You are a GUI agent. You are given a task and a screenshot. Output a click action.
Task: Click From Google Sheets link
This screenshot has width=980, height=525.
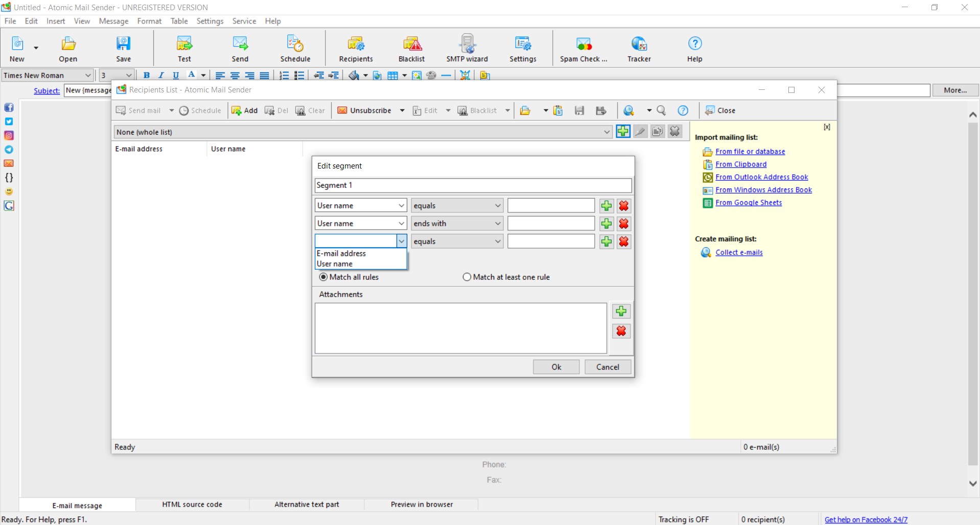[749, 203]
